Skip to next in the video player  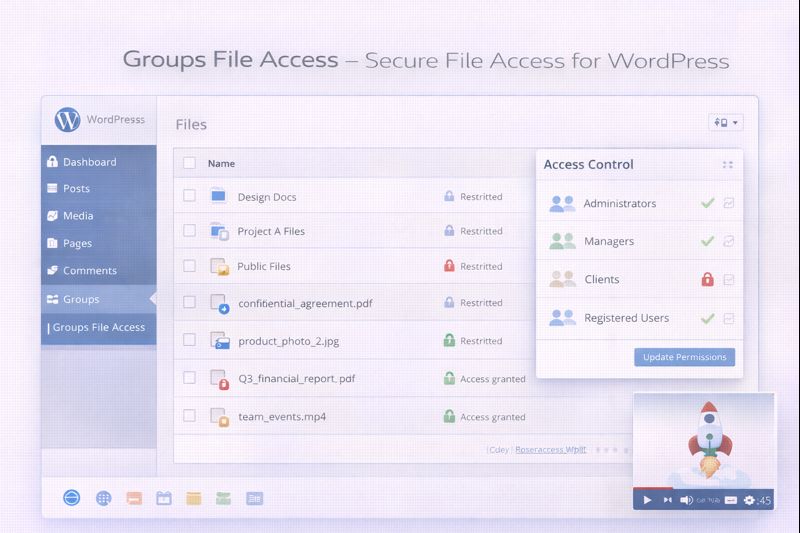pos(667,500)
